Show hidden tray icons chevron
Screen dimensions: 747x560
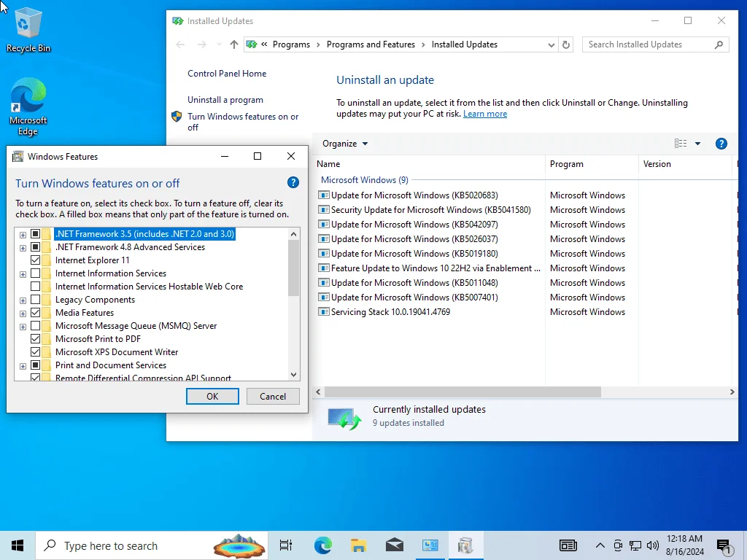[x=600, y=545]
